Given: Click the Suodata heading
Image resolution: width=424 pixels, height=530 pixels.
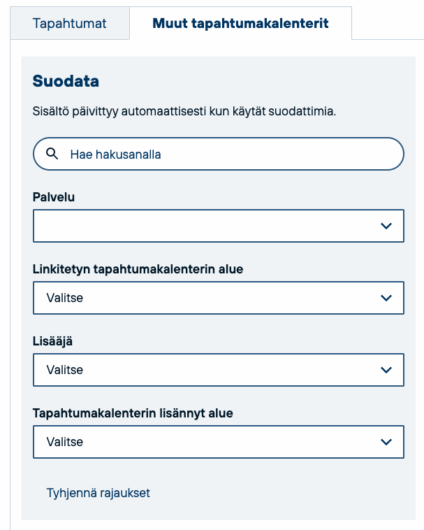Looking at the screenshot, I should click(66, 81).
